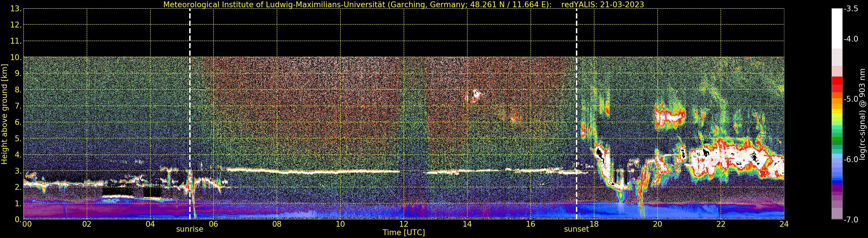
Task: Click the colorbar tick label '-3.5'
Action: (x=851, y=9)
